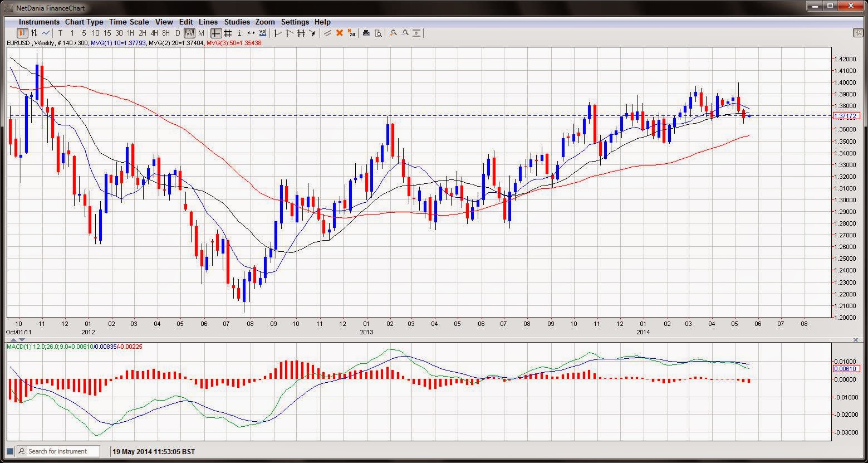Select the second line drawing tool
The width and height of the screenshot is (868, 463).
(289, 33)
